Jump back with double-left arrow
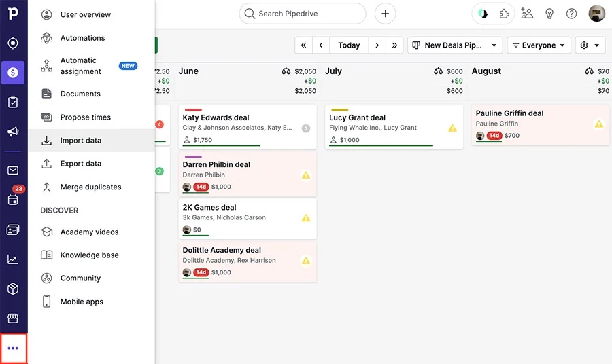This screenshot has height=364, width=612. coord(304,45)
